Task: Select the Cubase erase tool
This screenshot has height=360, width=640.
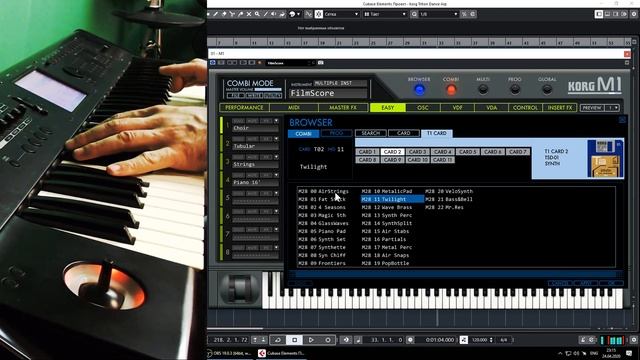Action: (224, 14)
